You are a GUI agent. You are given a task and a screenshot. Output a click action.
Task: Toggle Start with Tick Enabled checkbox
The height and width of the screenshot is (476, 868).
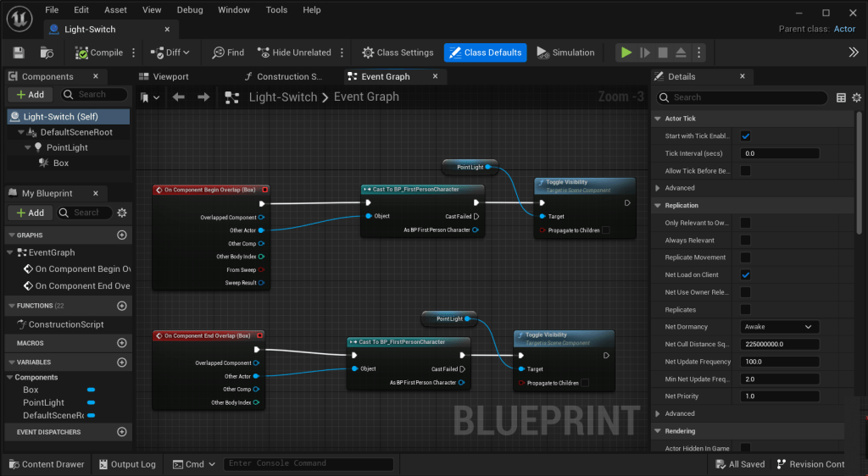(746, 136)
